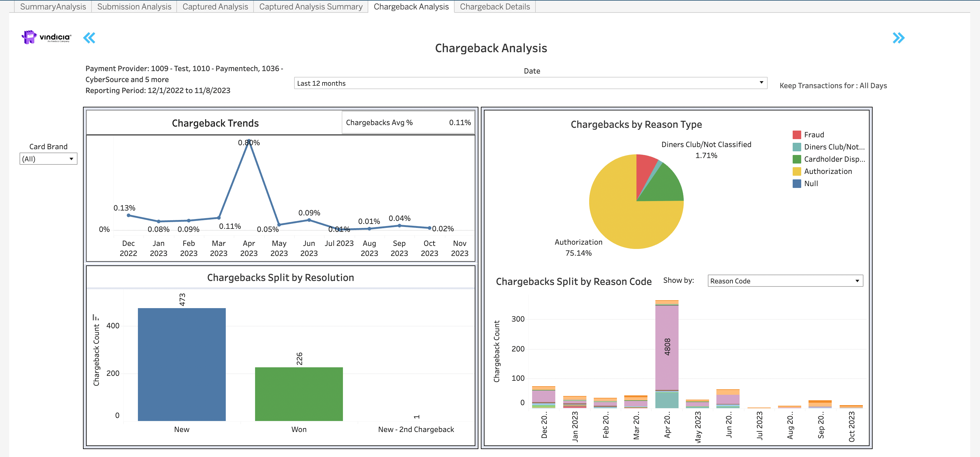Go to previous page with left double-chevron
980x457 pixels.
point(89,38)
